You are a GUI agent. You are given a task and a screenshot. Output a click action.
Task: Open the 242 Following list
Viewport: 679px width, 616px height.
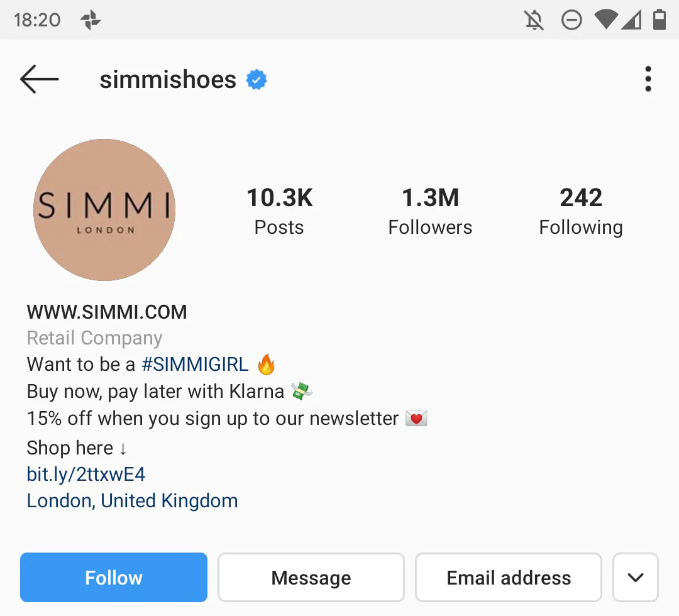[x=581, y=211]
